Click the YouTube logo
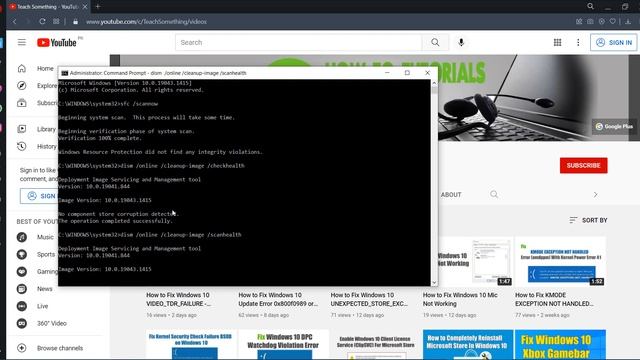Image resolution: width=640 pixels, height=360 pixels. pos(57,42)
